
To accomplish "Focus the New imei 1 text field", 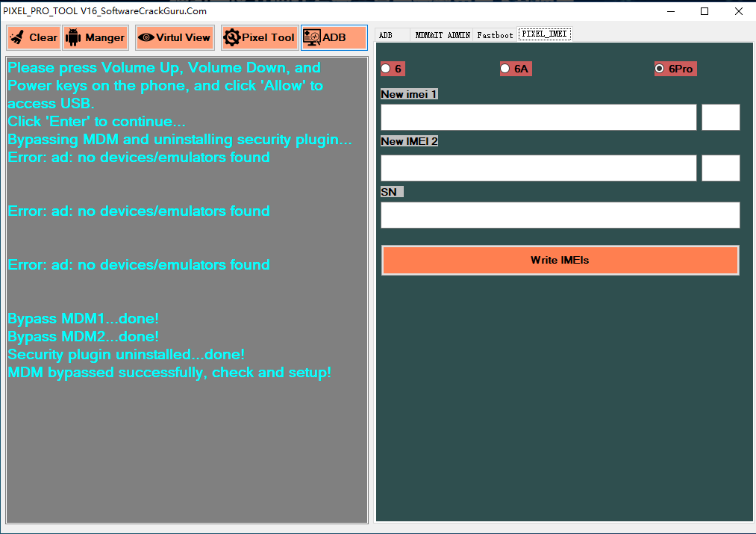I will (x=538, y=117).
